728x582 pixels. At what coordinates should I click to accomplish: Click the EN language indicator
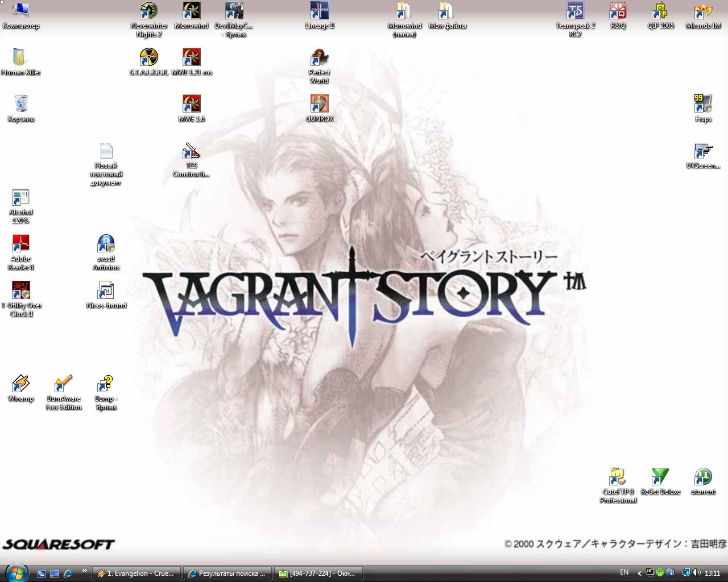click(624, 572)
